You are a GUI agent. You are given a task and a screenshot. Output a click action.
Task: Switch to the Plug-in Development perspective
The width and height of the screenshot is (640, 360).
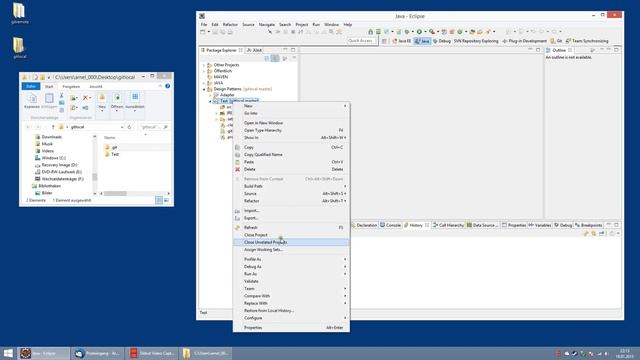pyautogui.click(x=525, y=41)
